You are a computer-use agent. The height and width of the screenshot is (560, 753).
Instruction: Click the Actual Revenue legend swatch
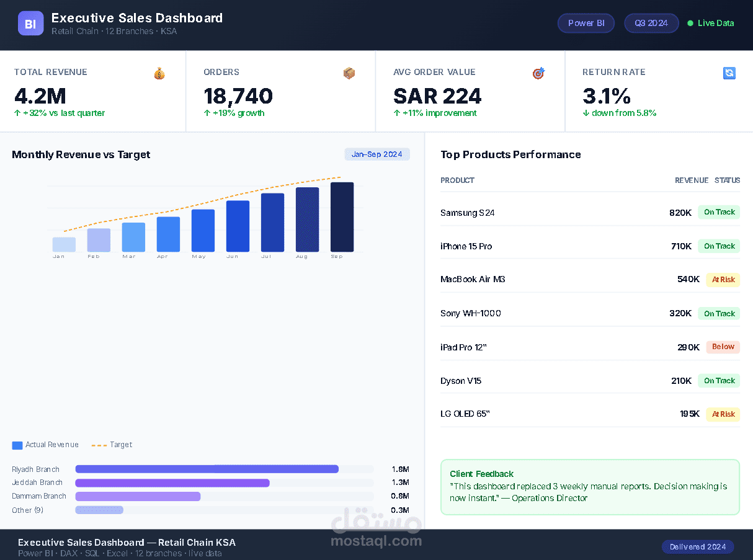(17, 445)
